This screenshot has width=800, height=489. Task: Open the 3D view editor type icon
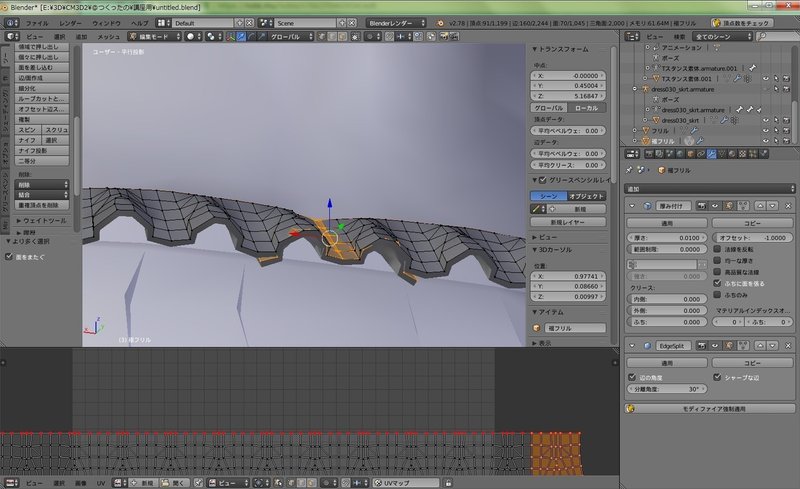[12, 37]
